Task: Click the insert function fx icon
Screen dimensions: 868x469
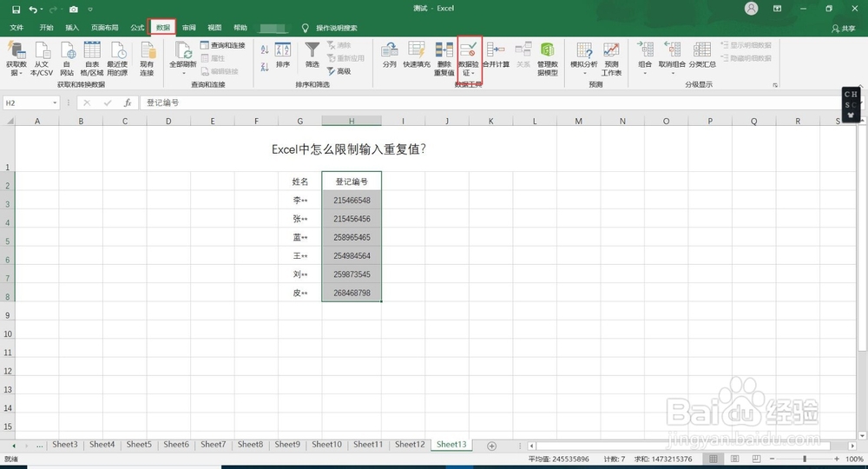Action: pyautogui.click(x=128, y=102)
